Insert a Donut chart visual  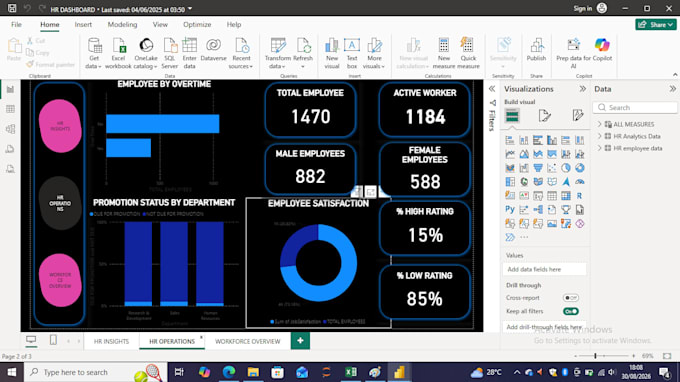tap(579, 168)
